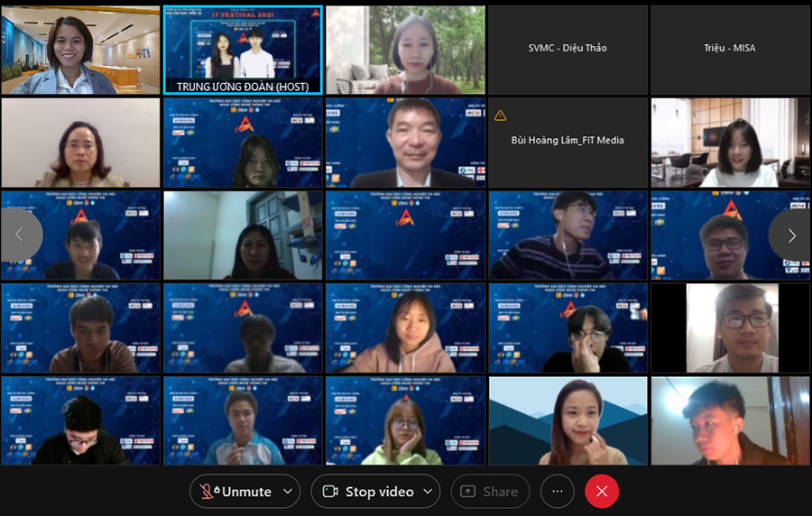Click the muted microphone icon
Screen dimensions: 812x516
208,492
